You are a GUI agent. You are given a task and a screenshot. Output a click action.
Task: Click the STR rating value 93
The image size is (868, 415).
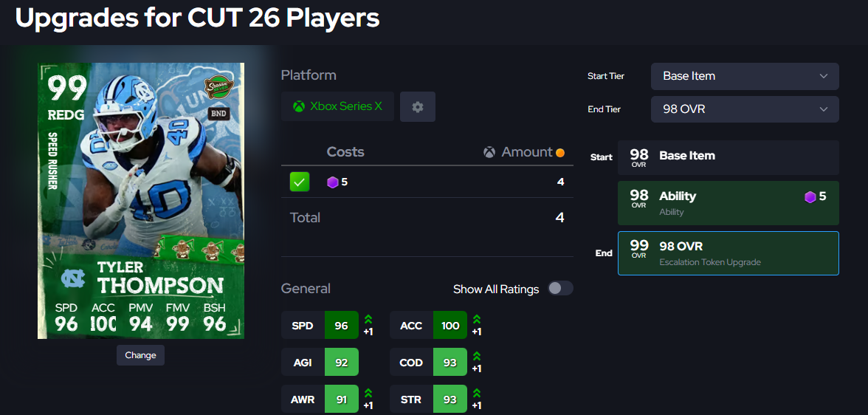point(450,399)
